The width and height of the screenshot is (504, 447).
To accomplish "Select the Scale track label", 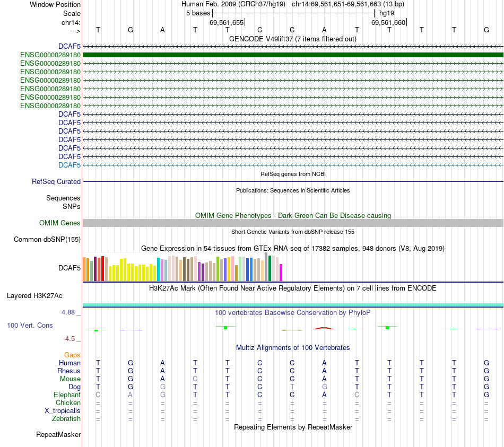I will point(72,13).
